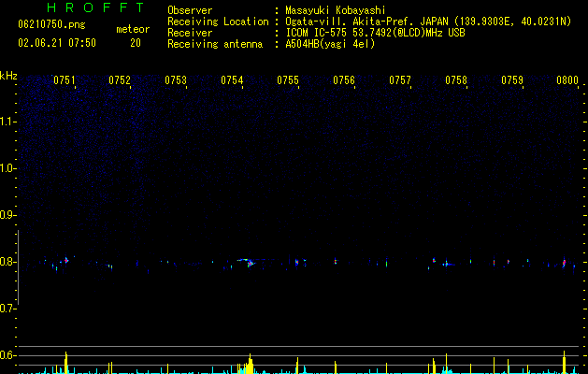Click the 0751 time marker
Viewport: 588px width, 374px height.
(x=65, y=80)
